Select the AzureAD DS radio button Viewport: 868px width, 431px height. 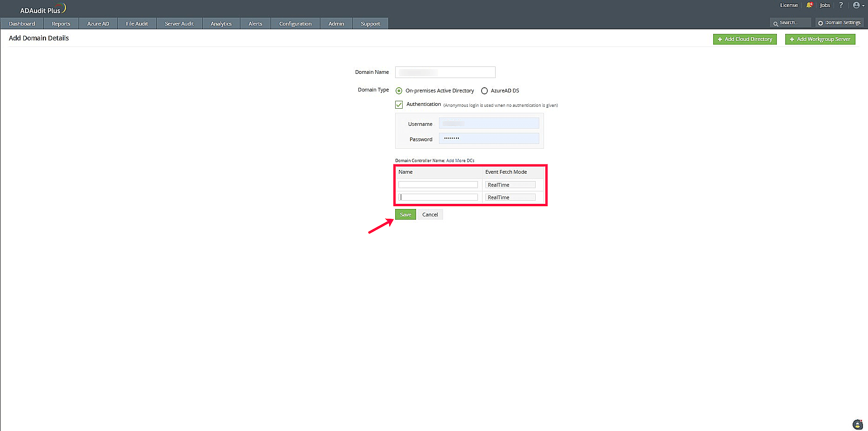pyautogui.click(x=485, y=91)
